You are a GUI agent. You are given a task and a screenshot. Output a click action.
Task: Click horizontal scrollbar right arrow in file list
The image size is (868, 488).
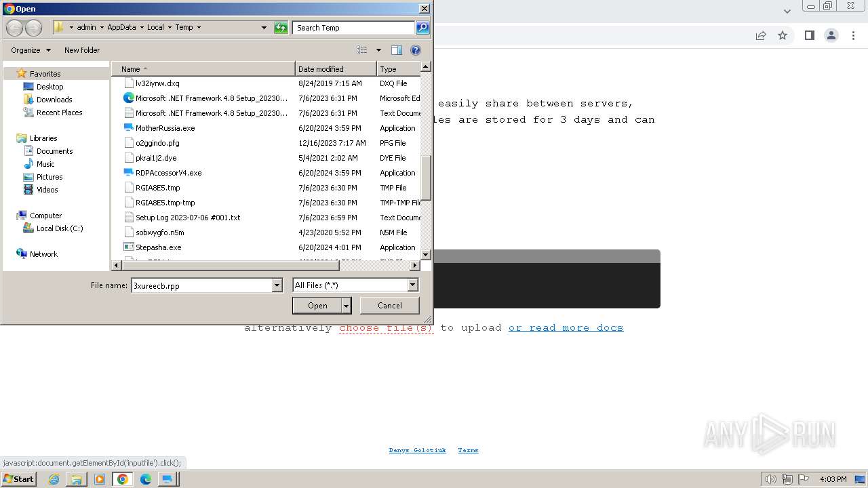(x=414, y=266)
